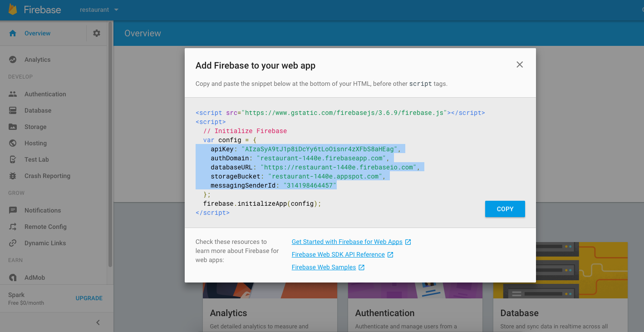Click the authDomain value in snippet
The height and width of the screenshot is (332, 644).
tap(322, 158)
